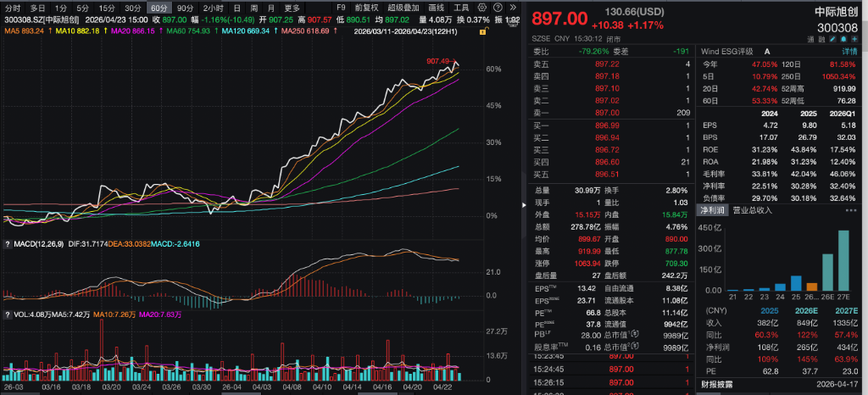
Task: Click the 通 badge under stock code
Action: click(x=810, y=40)
